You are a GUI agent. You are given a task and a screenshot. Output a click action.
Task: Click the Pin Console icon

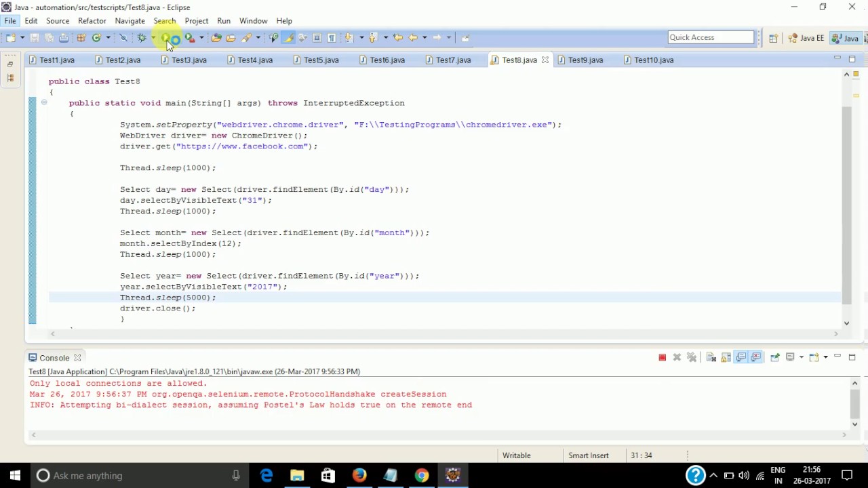click(774, 357)
